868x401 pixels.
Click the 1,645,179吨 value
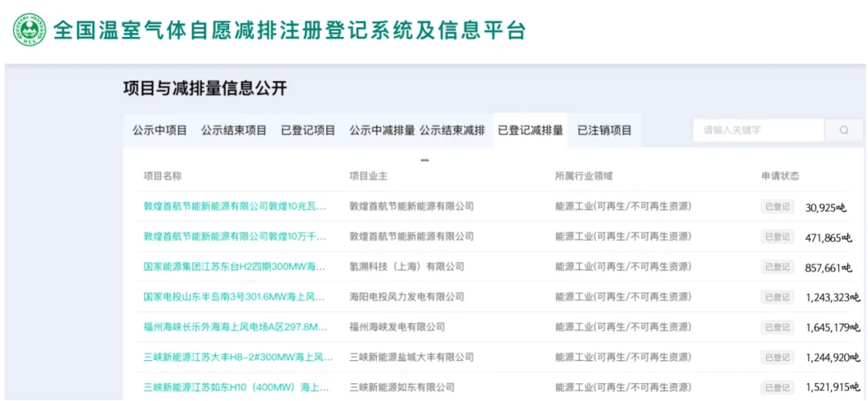click(x=833, y=328)
